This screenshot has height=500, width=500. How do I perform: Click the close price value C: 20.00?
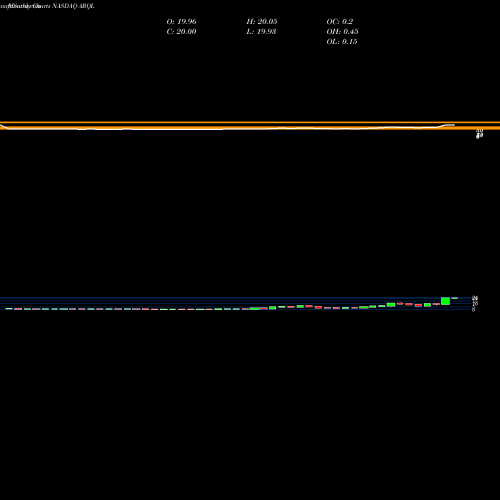point(181,32)
